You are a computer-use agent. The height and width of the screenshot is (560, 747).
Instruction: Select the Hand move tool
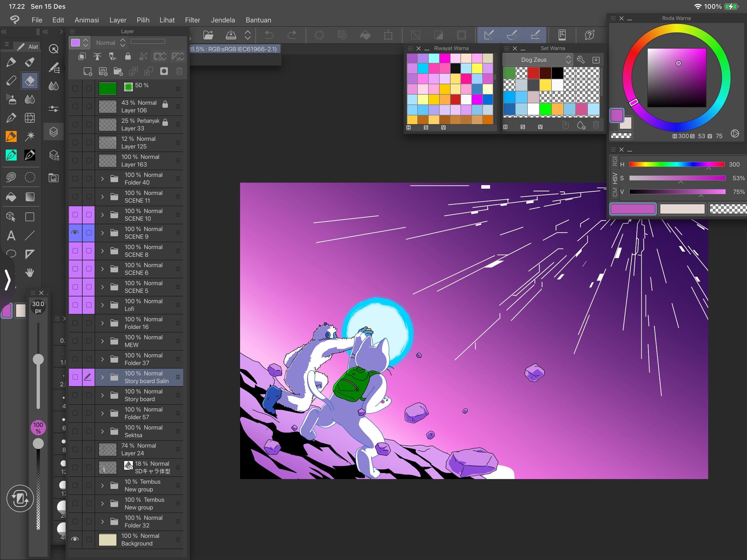(30, 272)
